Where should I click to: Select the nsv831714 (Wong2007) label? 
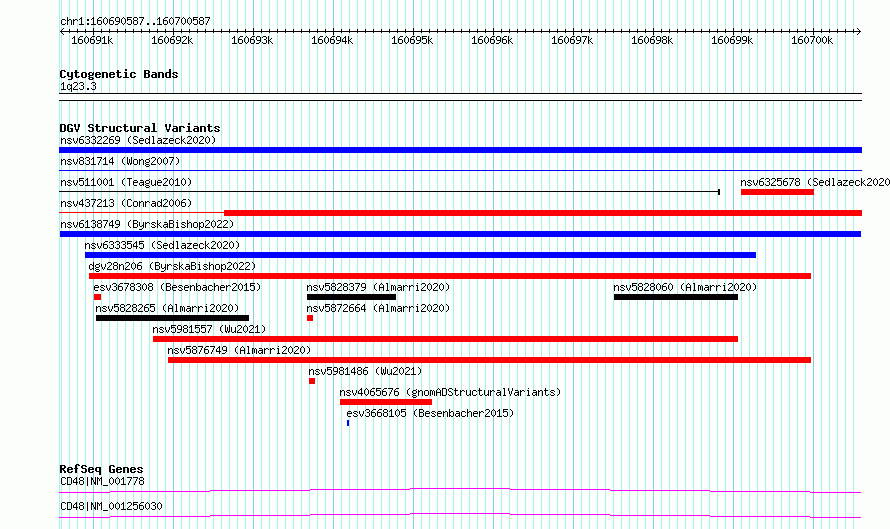click(120, 161)
